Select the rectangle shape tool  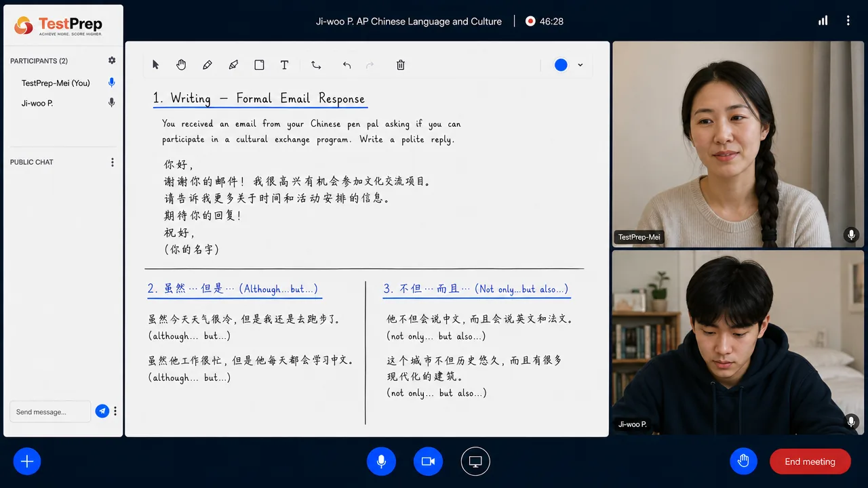coord(259,65)
